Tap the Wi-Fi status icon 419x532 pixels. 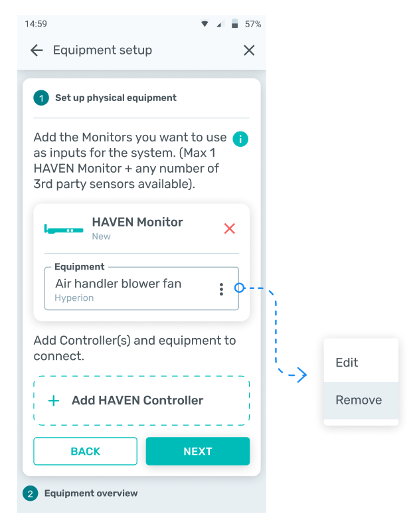(205, 24)
